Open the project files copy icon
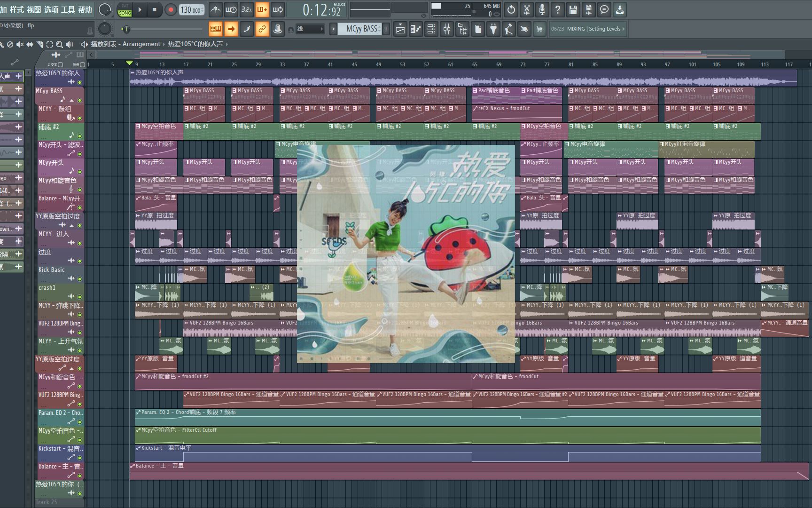 point(478,29)
